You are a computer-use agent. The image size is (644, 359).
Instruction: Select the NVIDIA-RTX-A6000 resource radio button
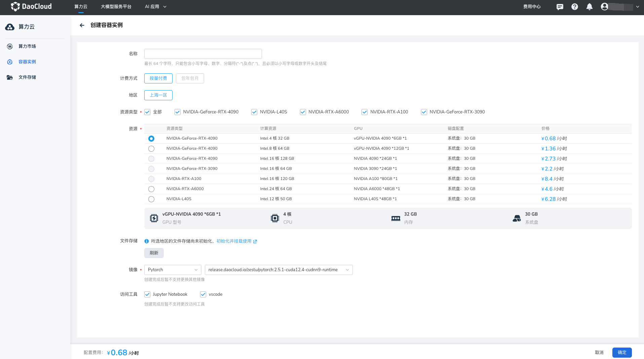tap(151, 189)
